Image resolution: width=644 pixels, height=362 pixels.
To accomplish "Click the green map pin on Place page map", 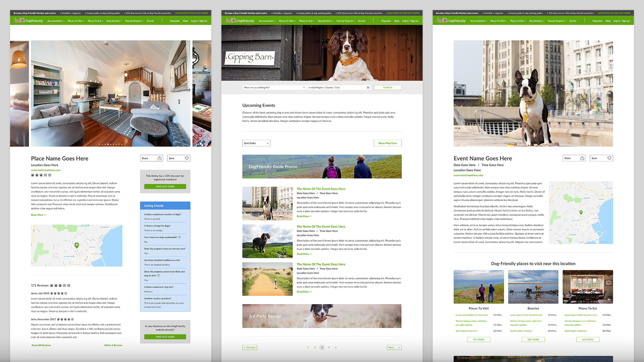I will [77, 245].
